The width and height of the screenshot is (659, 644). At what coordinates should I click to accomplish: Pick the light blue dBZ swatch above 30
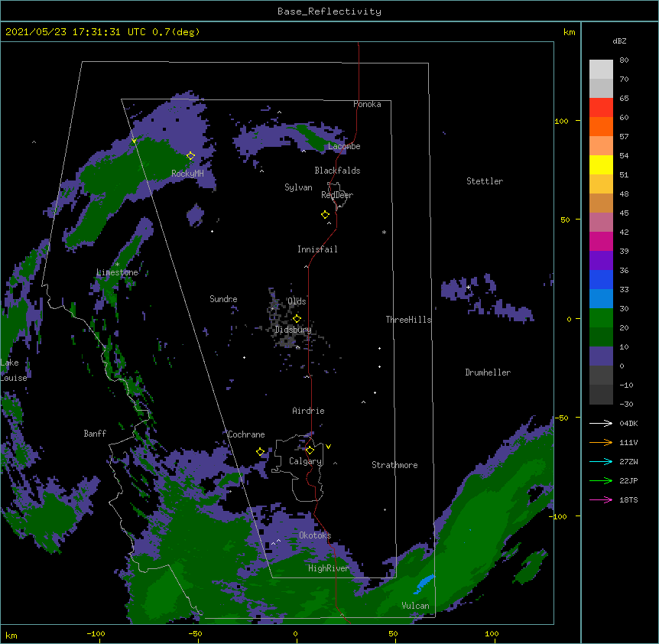(601, 298)
